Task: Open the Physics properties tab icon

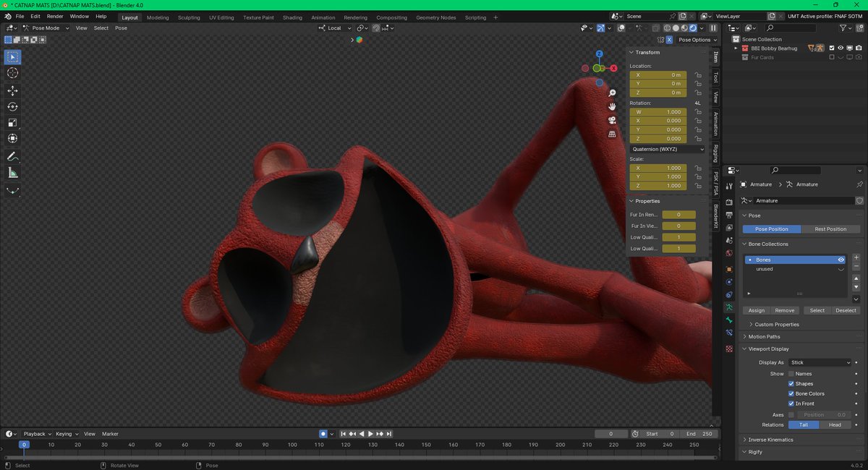Action: pyautogui.click(x=729, y=282)
